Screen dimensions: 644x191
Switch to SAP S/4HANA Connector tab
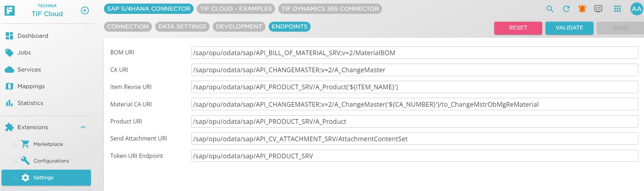click(x=149, y=9)
